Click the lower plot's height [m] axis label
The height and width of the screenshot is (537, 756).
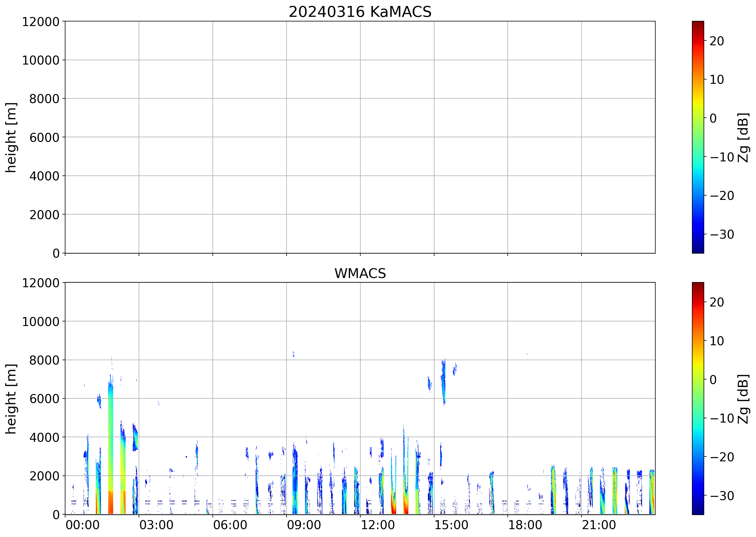pyautogui.click(x=11, y=398)
